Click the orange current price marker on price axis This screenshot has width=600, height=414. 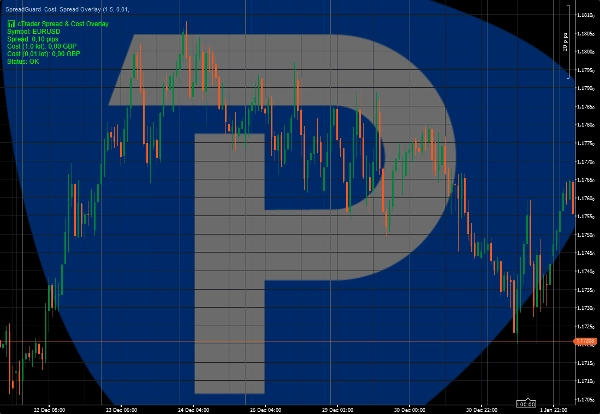(x=585, y=342)
